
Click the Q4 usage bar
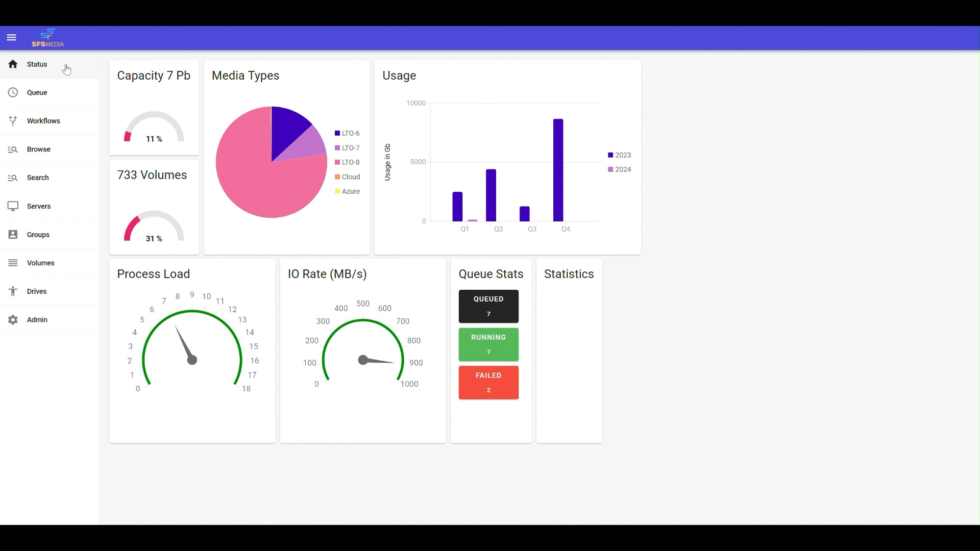[x=558, y=170]
